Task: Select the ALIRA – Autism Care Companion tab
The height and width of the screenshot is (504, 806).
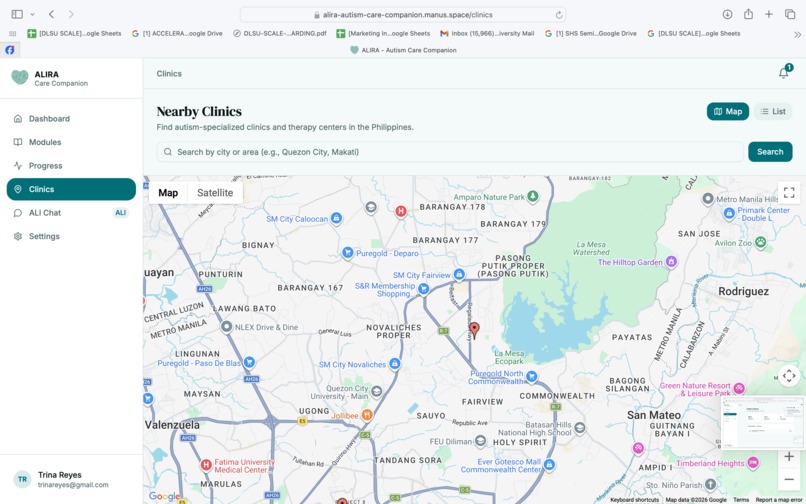Action: coord(403,50)
